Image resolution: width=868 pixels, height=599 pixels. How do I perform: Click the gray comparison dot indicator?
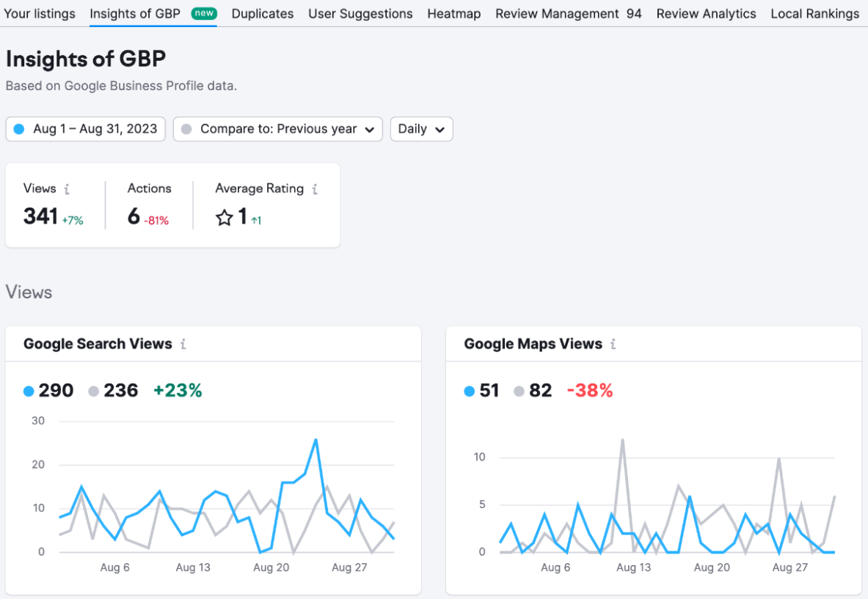pyautogui.click(x=189, y=128)
